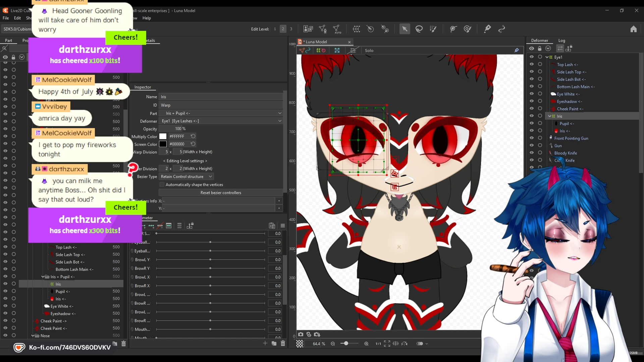This screenshot has height=362, width=644.
Task: Set Edit Level to 3
Action: click(x=291, y=29)
